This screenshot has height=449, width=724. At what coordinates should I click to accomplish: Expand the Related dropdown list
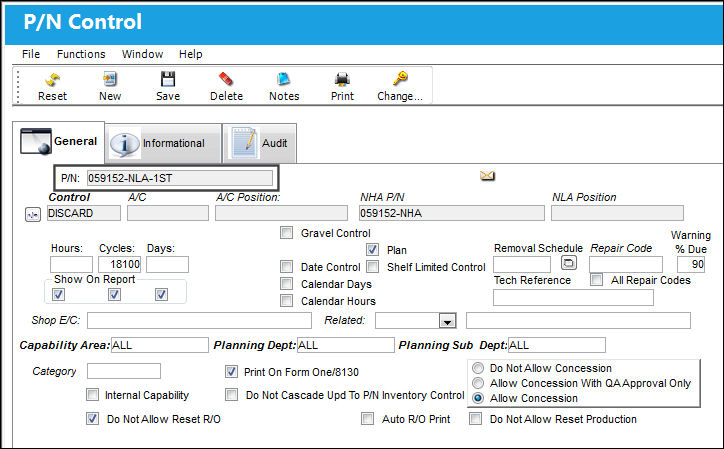point(447,321)
